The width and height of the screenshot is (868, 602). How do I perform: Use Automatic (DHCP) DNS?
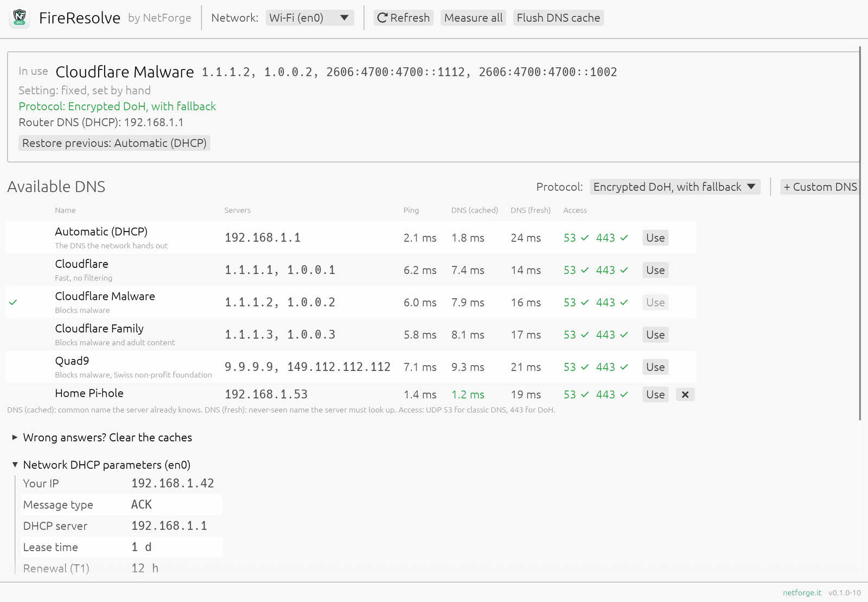(655, 238)
